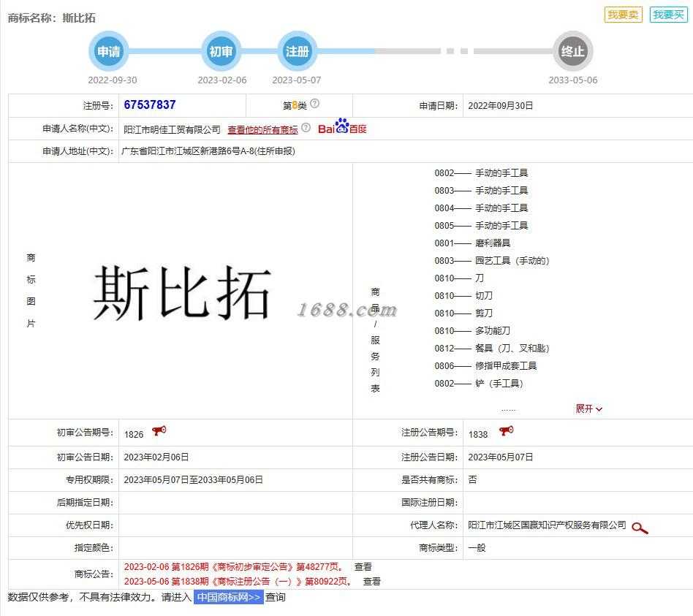693x616 pixels.
Task: Open 查看他的所有商标 link
Action: pyautogui.click(x=262, y=129)
